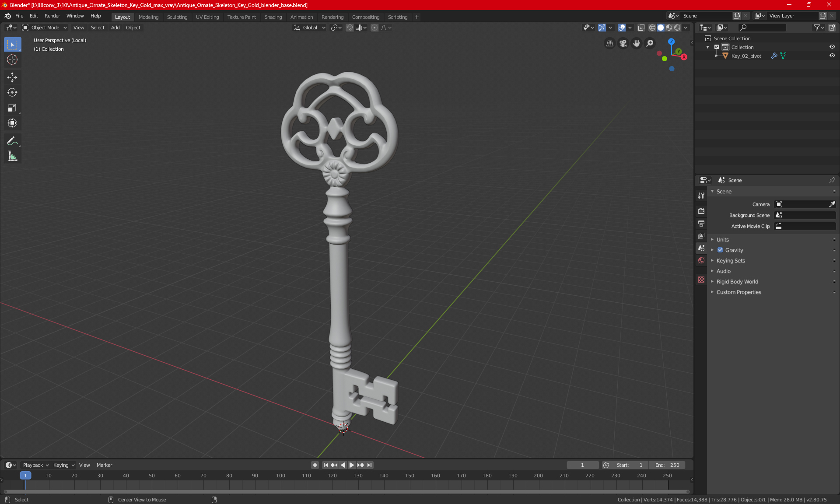Jump to the next keyframe

(360, 465)
